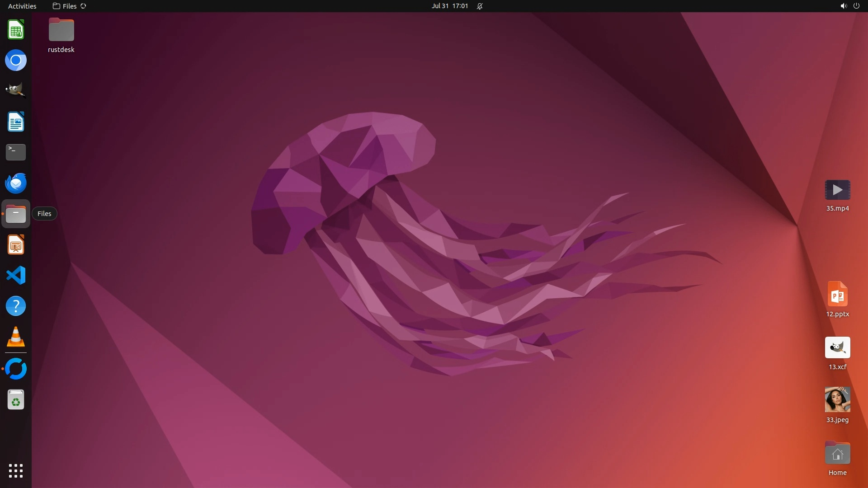Viewport: 868px width, 488px height.
Task: Open the Help dock icon
Action: [16, 306]
